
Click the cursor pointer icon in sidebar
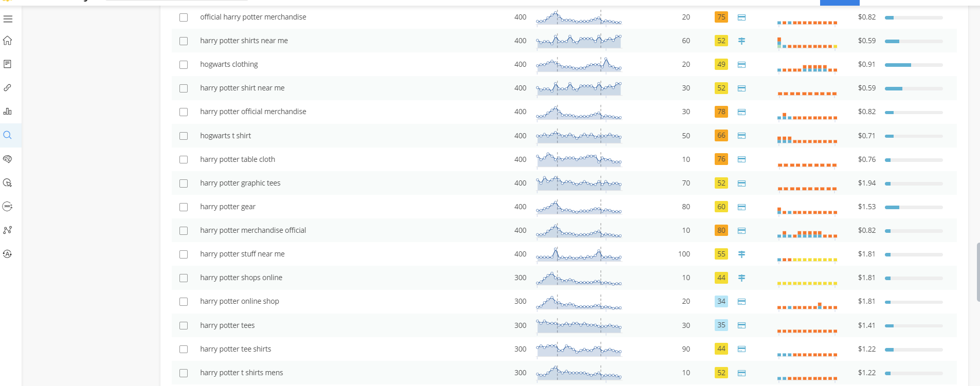[x=8, y=183]
